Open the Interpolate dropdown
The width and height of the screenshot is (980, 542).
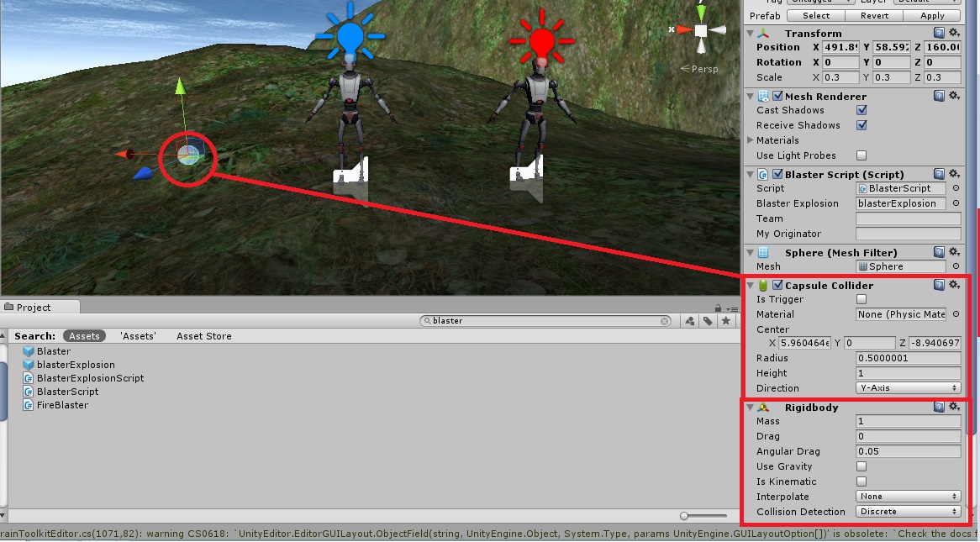908,497
